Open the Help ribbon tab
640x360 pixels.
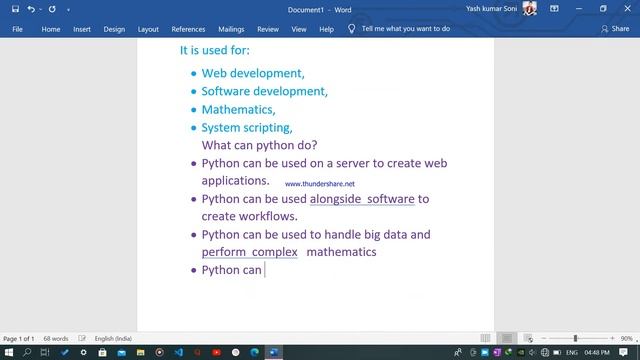coord(326,29)
